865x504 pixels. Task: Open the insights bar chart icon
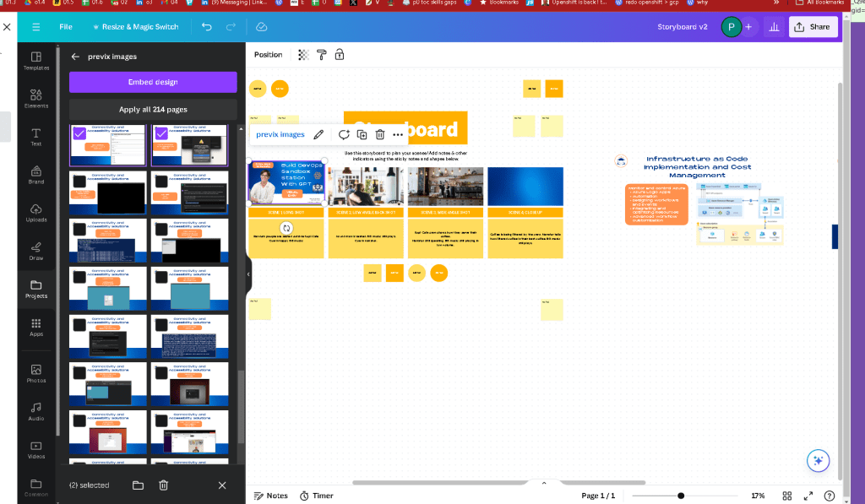[x=774, y=26]
